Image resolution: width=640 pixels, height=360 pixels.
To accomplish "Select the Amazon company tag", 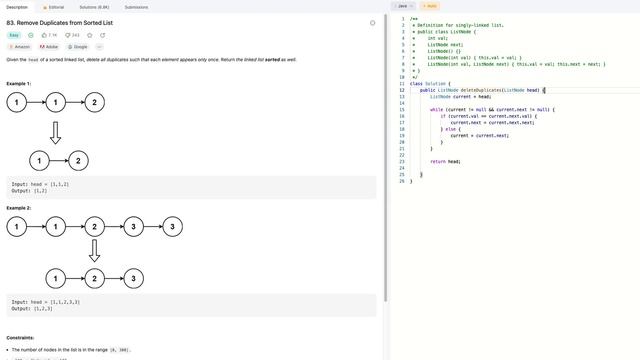I will click(x=20, y=47).
